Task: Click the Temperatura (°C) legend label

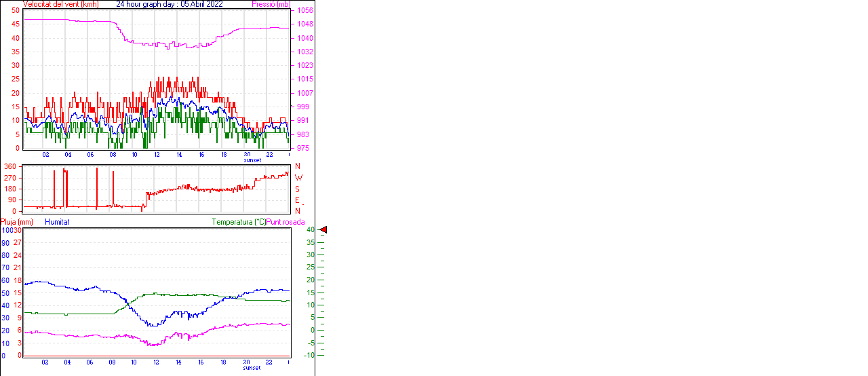Action: pyautogui.click(x=239, y=222)
